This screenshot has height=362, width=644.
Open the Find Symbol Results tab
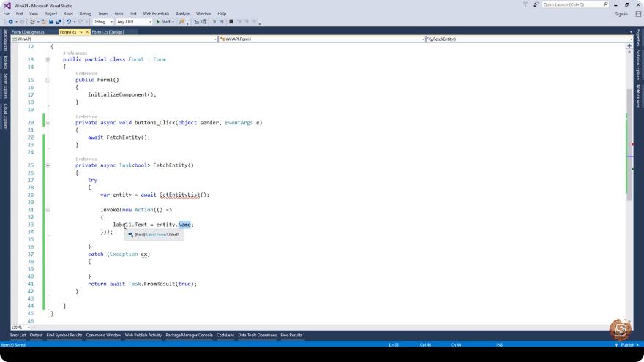[x=64, y=336]
